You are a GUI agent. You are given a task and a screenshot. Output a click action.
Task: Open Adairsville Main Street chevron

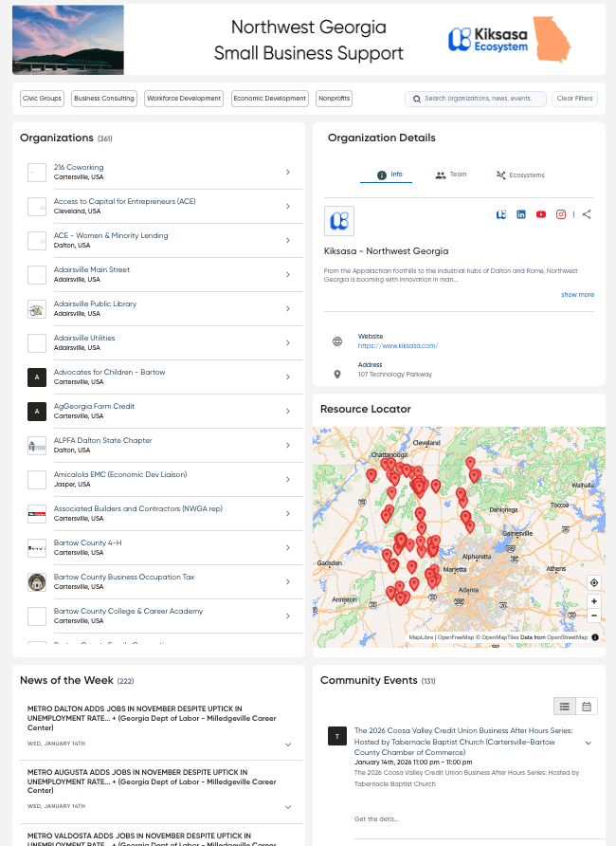288,275
